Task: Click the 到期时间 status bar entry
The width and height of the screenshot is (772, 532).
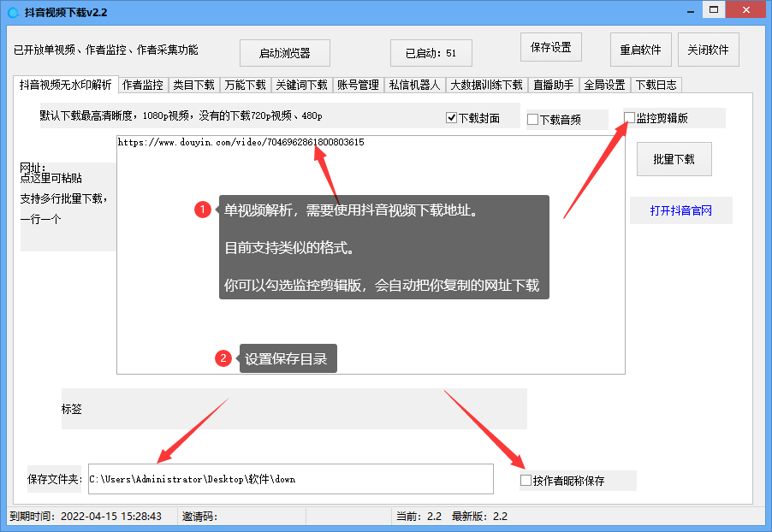Action: click(86, 517)
